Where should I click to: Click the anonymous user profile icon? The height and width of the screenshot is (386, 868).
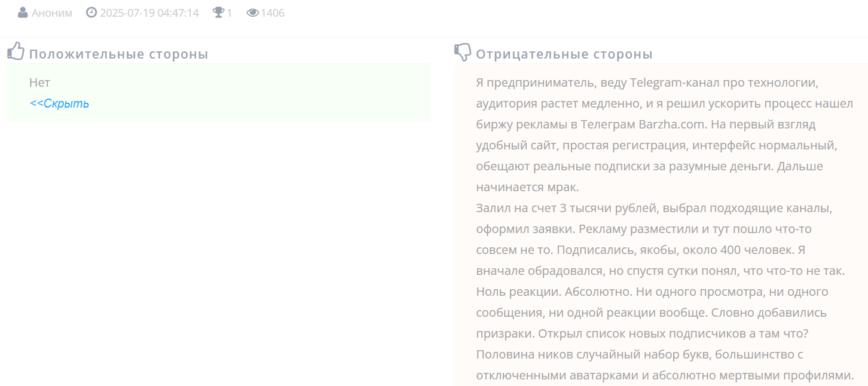coord(22,11)
